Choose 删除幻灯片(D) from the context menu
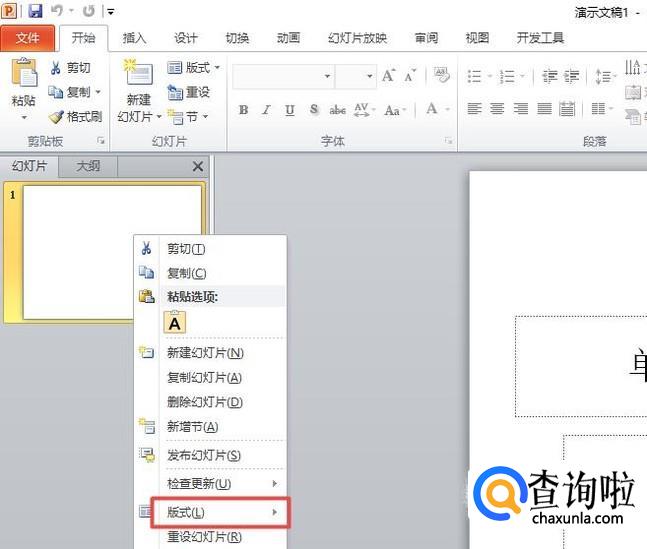647x549 pixels. 210,402
